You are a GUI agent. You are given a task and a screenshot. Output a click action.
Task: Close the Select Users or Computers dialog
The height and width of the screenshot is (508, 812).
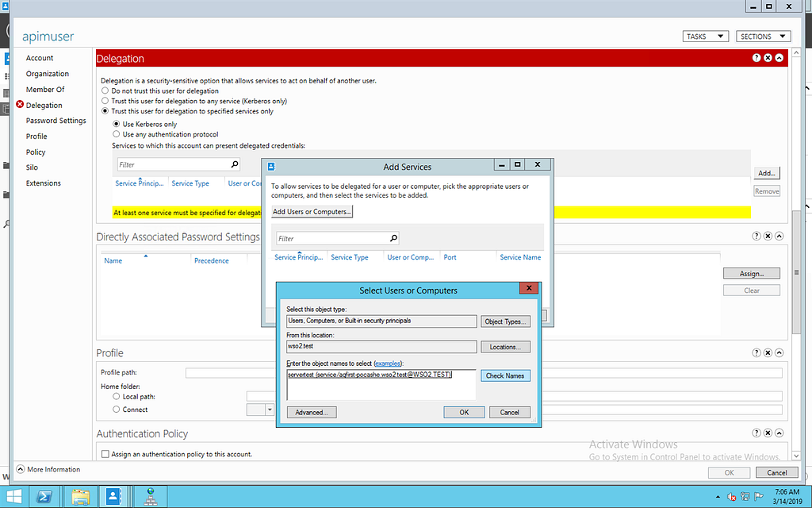tap(529, 287)
